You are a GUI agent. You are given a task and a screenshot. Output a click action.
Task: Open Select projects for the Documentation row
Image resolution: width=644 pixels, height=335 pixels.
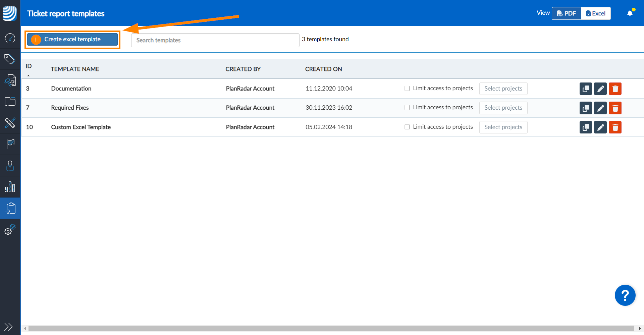[503, 89]
